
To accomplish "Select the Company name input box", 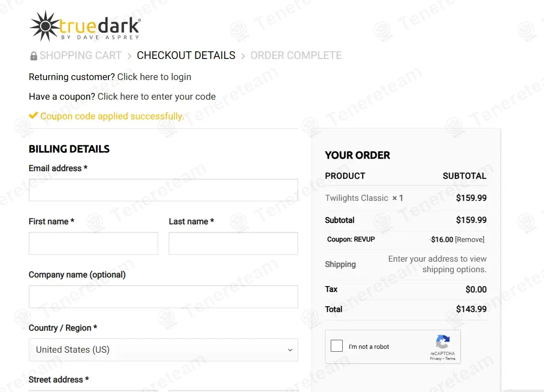I will pos(163,297).
